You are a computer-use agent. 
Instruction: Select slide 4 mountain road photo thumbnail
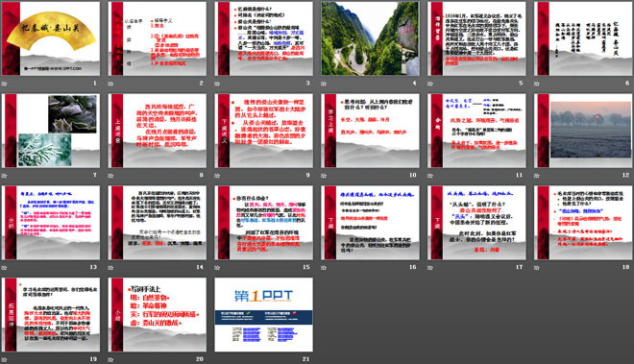pos(370,38)
